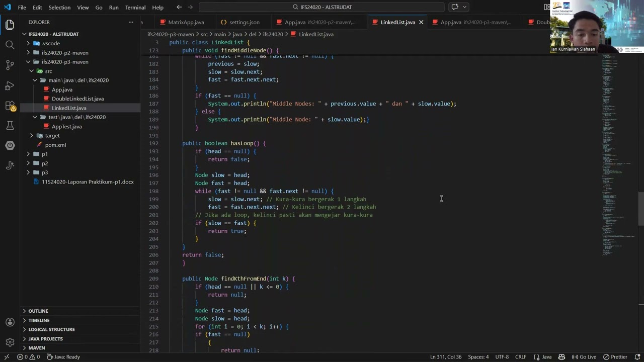Open the Testing flask view
The image size is (644, 362).
click(10, 125)
